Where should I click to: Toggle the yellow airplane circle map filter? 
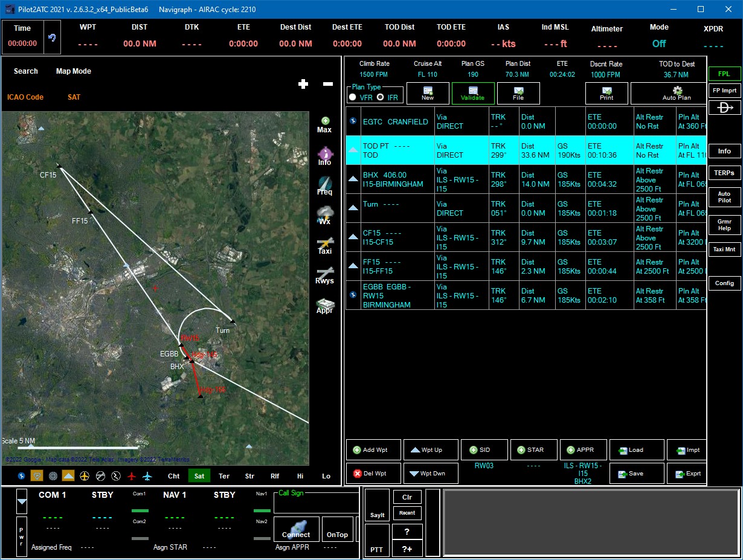(84, 476)
